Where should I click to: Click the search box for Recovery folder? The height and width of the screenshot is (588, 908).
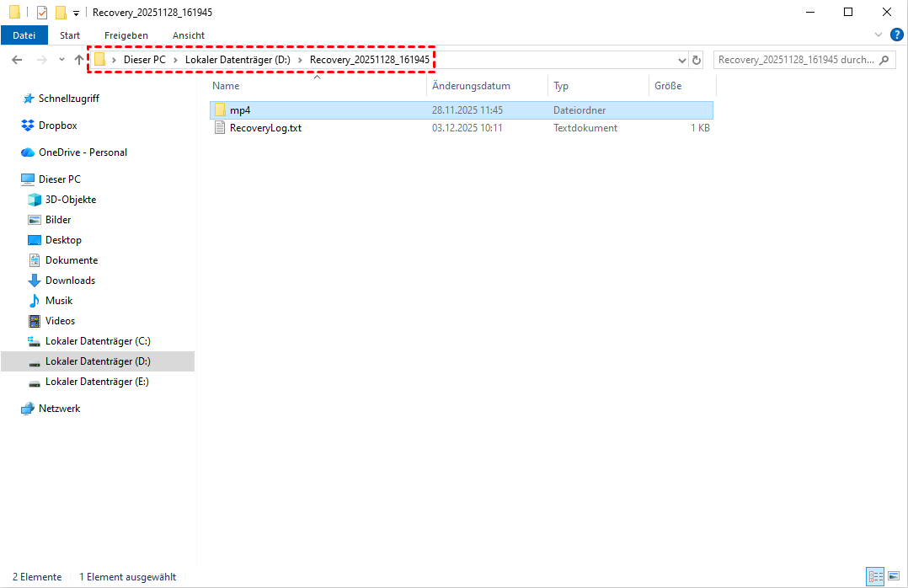click(796, 60)
